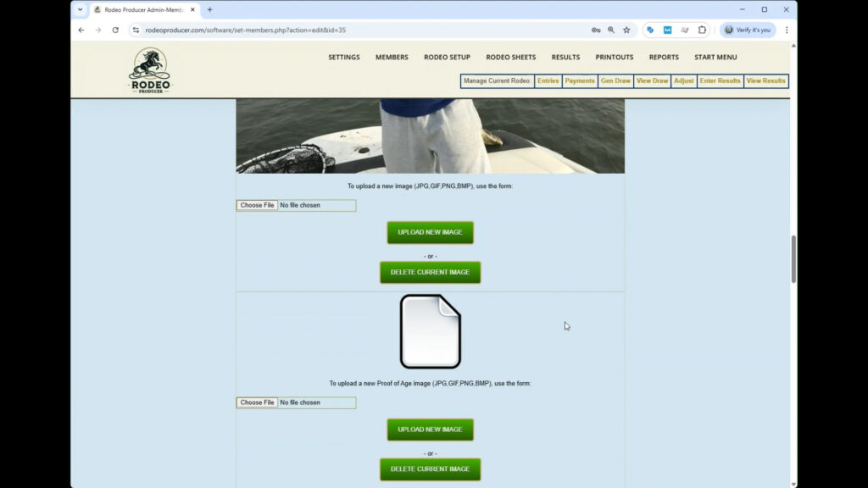Delete the Proof of Age current image

(430, 469)
